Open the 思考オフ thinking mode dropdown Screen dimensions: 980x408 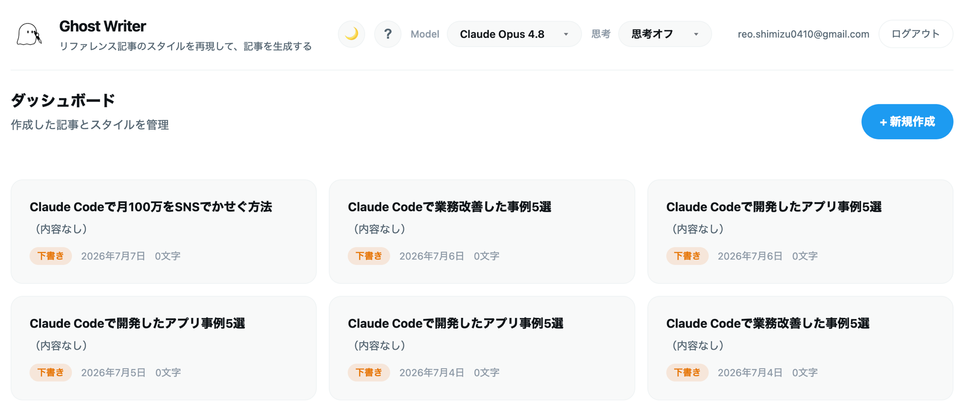pos(665,34)
